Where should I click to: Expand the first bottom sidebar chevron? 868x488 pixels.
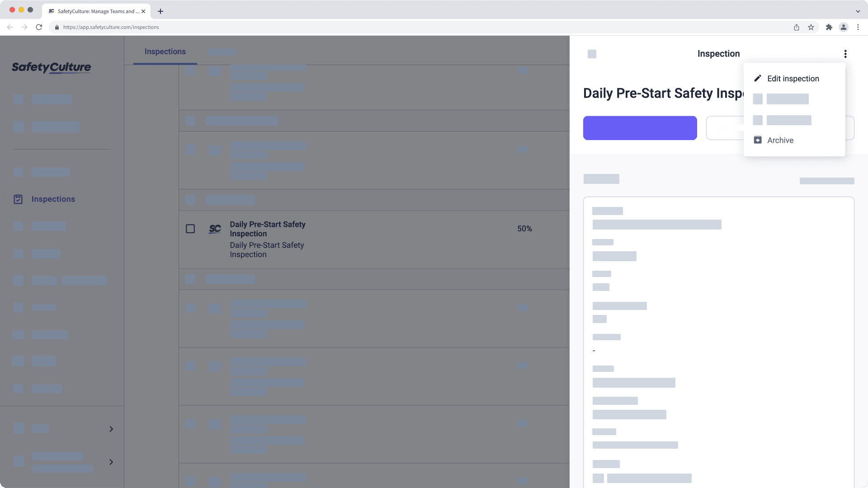click(x=111, y=429)
